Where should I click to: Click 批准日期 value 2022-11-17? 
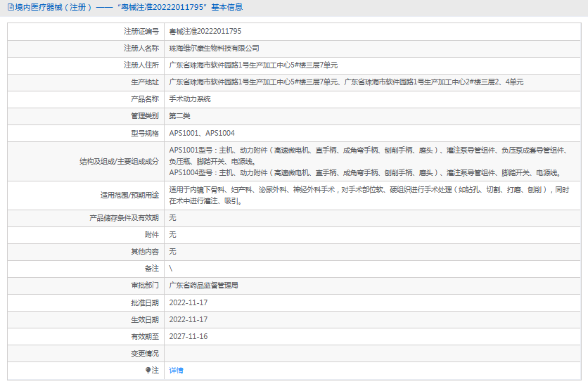coord(188,302)
